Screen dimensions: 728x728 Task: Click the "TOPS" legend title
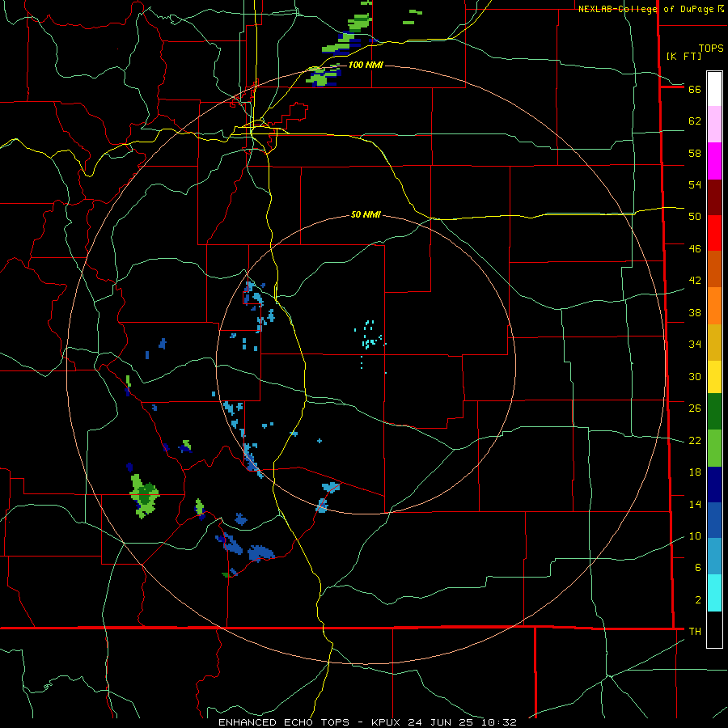click(711, 48)
